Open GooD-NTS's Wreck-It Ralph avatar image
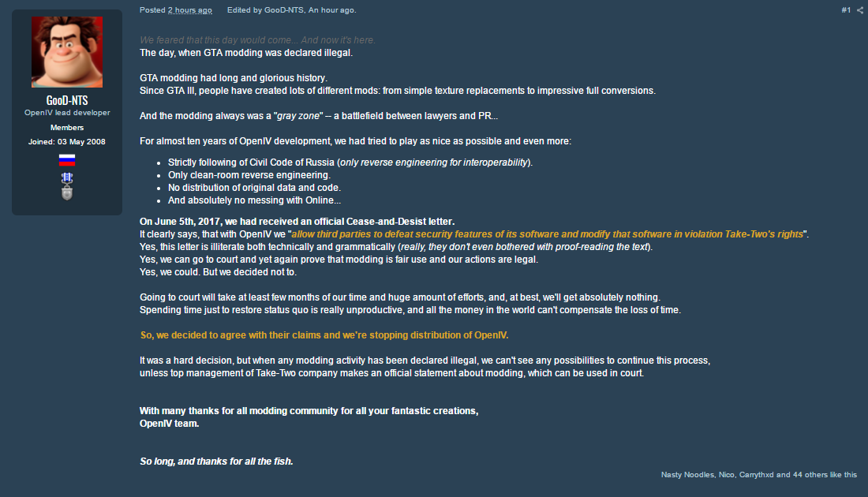 click(x=67, y=52)
